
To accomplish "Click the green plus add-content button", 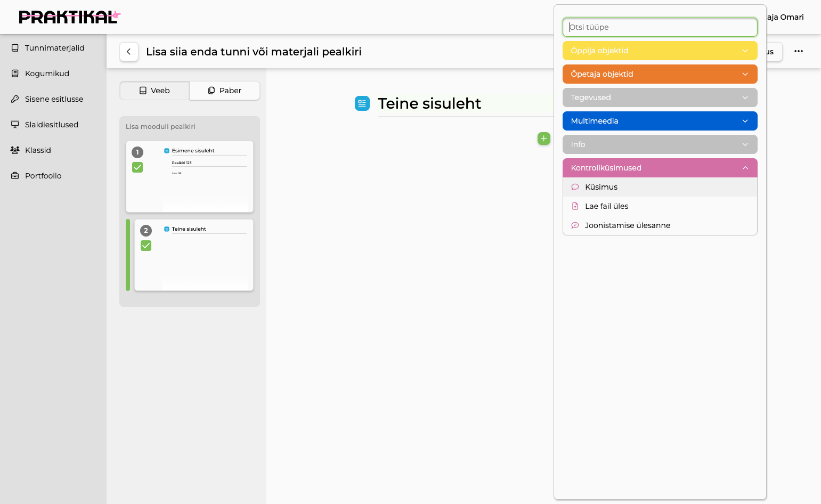I will [544, 139].
